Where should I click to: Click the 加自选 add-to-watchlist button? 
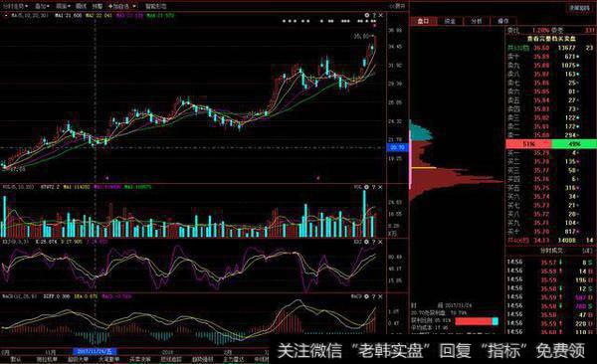pos(118,6)
